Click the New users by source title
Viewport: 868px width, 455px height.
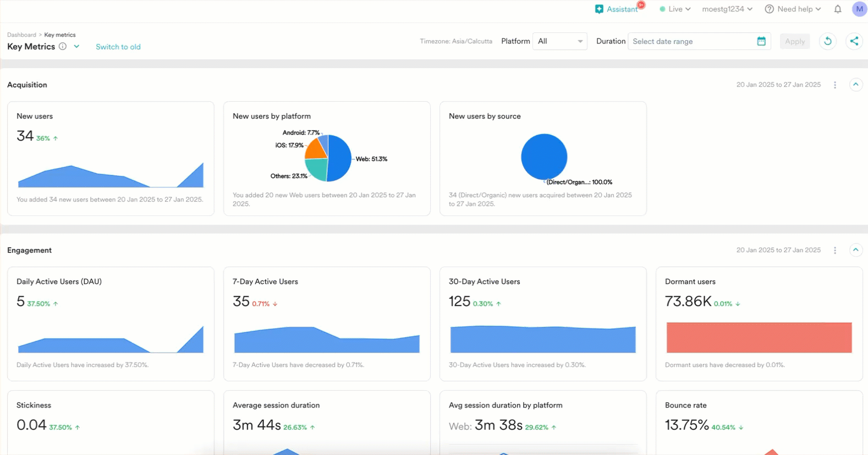tap(485, 116)
